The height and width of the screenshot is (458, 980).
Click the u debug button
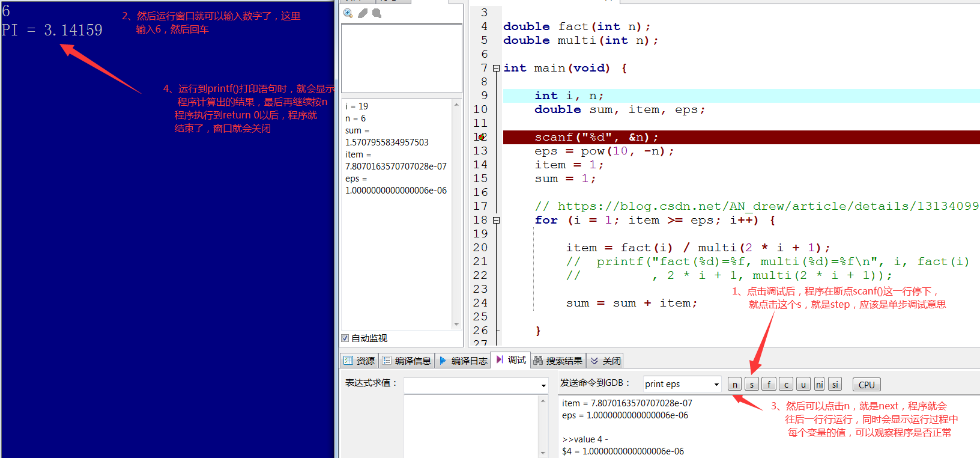click(x=803, y=385)
